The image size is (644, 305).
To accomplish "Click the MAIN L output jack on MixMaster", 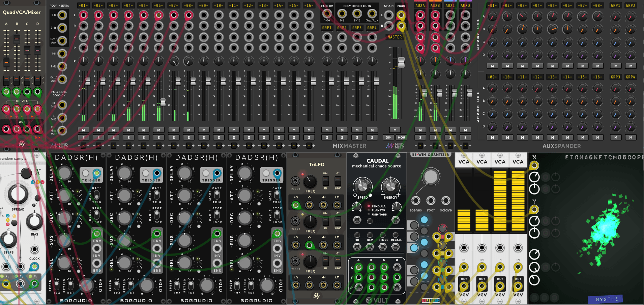I will click(x=401, y=15).
